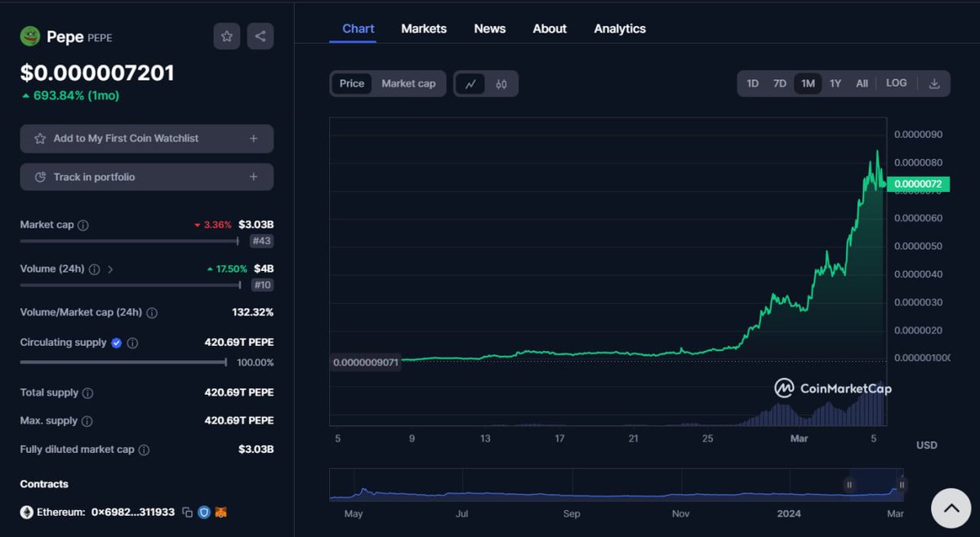Download chart data icon
Viewport: 980px width, 537px height.
(x=934, y=83)
